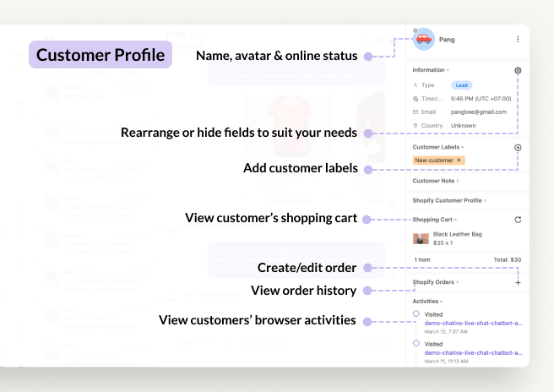The width and height of the screenshot is (554, 392).
Task: Click the cart Total: $30 text
Action: pyautogui.click(x=507, y=259)
